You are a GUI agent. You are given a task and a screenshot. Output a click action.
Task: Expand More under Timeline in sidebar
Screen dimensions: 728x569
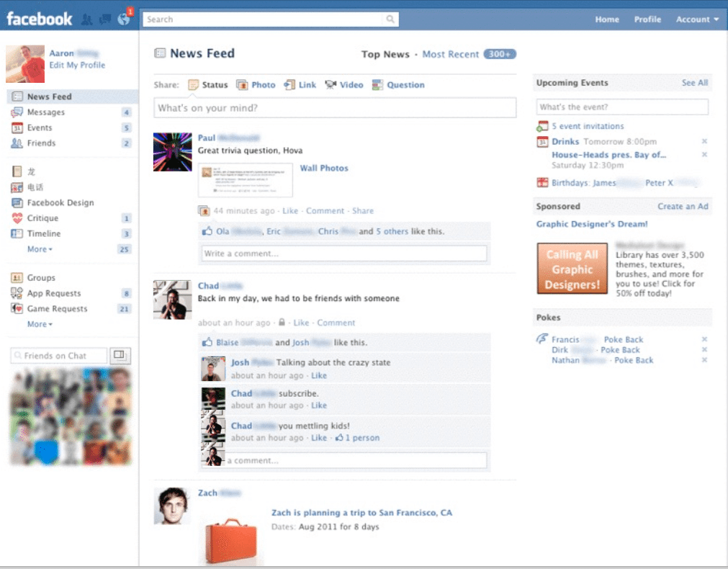coord(40,249)
